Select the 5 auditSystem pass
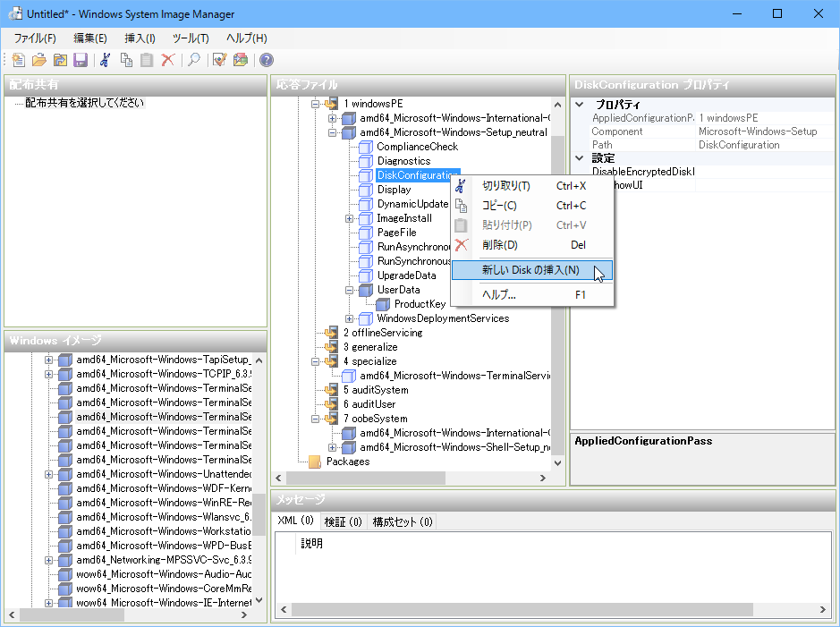This screenshot has width=840, height=627. (x=376, y=390)
